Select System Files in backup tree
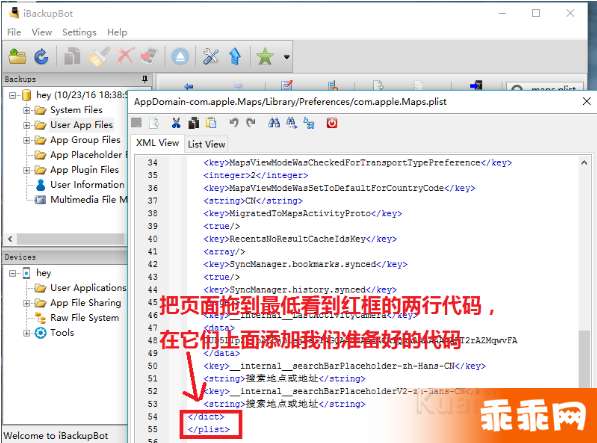The height and width of the screenshot is (443, 597). tap(76, 110)
